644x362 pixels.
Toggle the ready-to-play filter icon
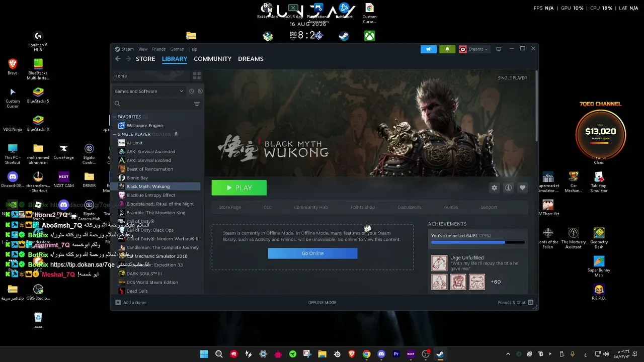[x=200, y=91]
